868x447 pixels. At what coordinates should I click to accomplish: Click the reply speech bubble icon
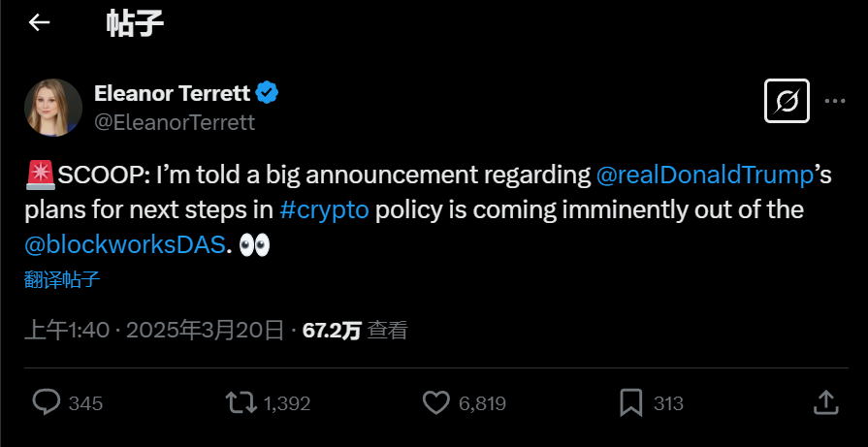47,402
